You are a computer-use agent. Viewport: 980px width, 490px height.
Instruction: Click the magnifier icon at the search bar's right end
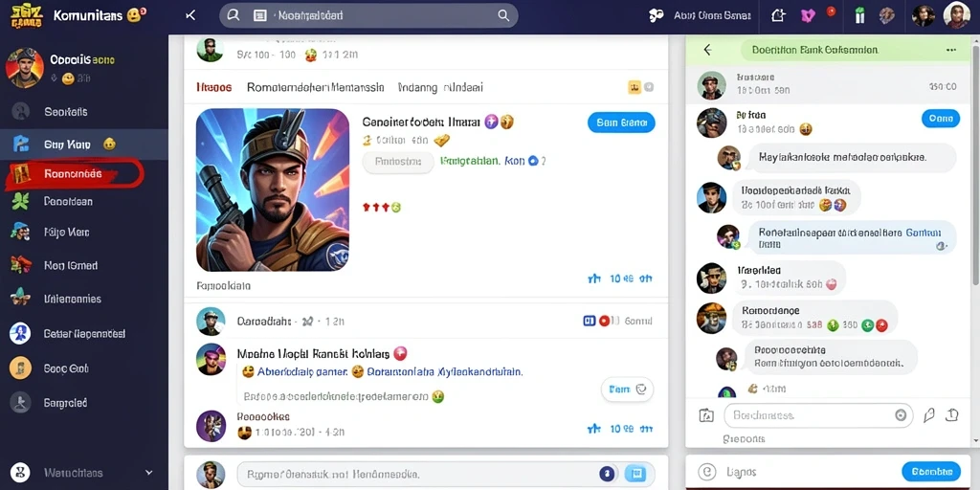(x=503, y=15)
